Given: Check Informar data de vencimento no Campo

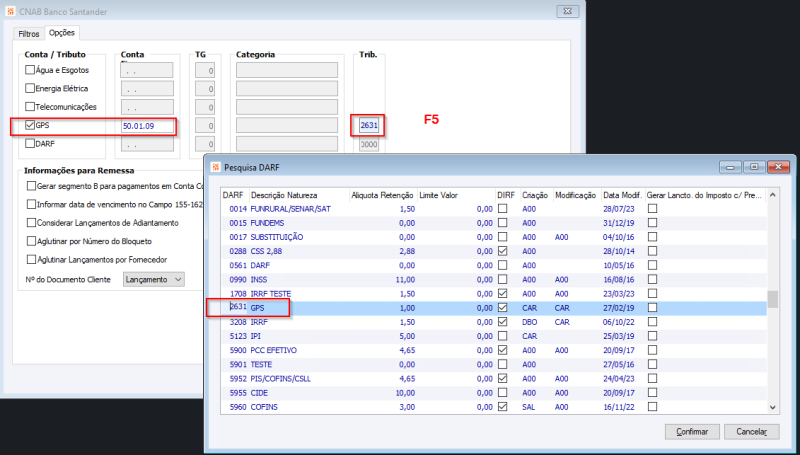Looking at the screenshot, I should tap(32, 205).
